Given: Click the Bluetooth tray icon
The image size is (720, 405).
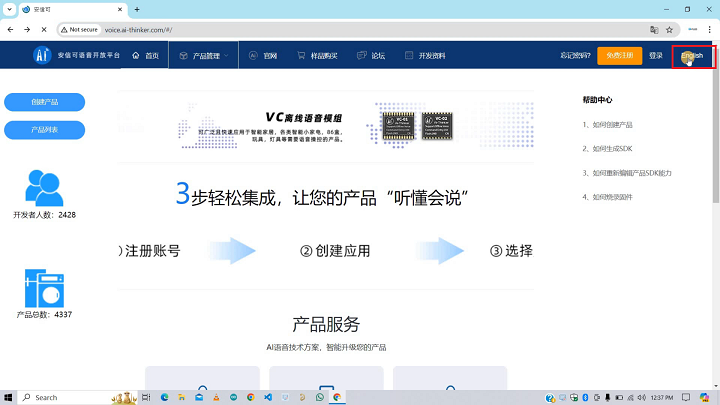Looking at the screenshot, I should (x=585, y=398).
